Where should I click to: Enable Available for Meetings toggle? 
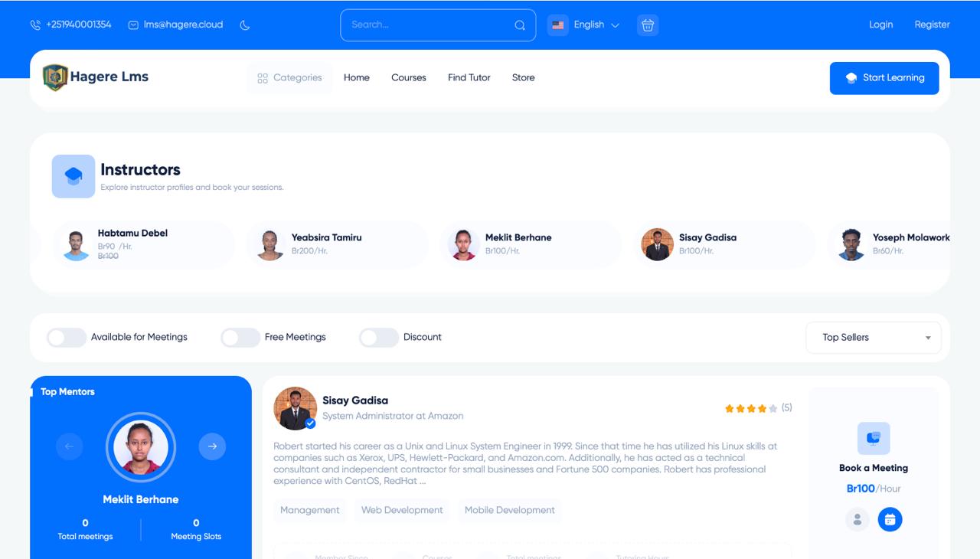(67, 338)
